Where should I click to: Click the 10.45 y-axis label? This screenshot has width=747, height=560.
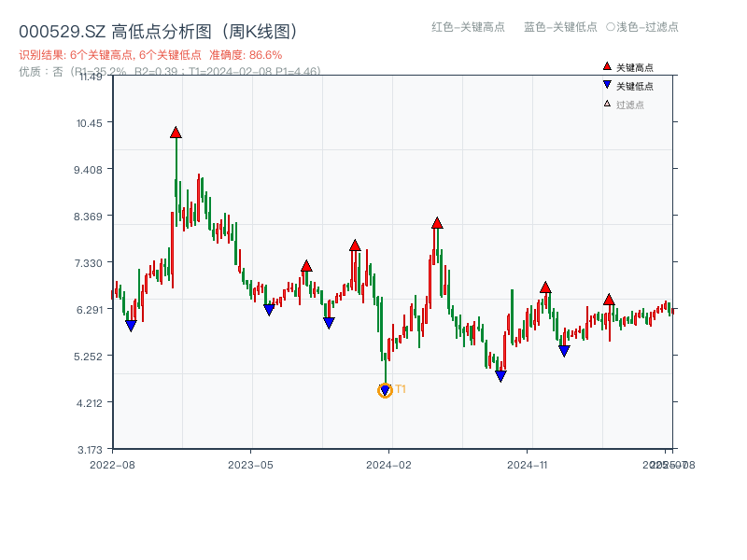coord(89,123)
